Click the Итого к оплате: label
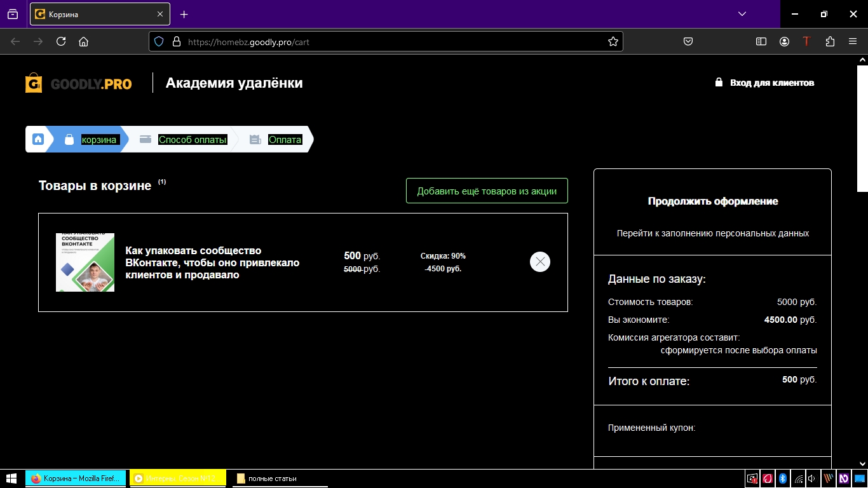Image resolution: width=868 pixels, height=488 pixels. tap(649, 381)
